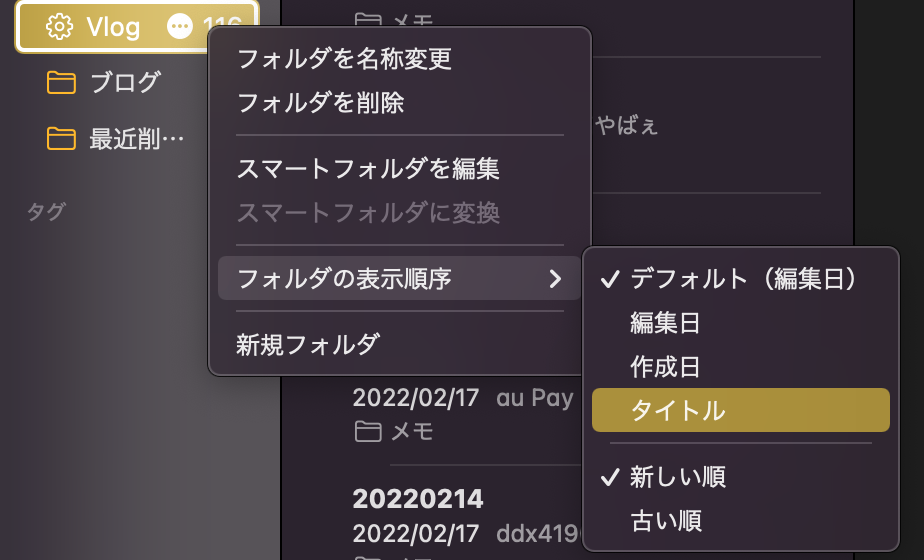The height and width of the screenshot is (560, 924).
Task: Expand the フォルダの表示順序 submenu arrow
Action: pyautogui.click(x=555, y=279)
